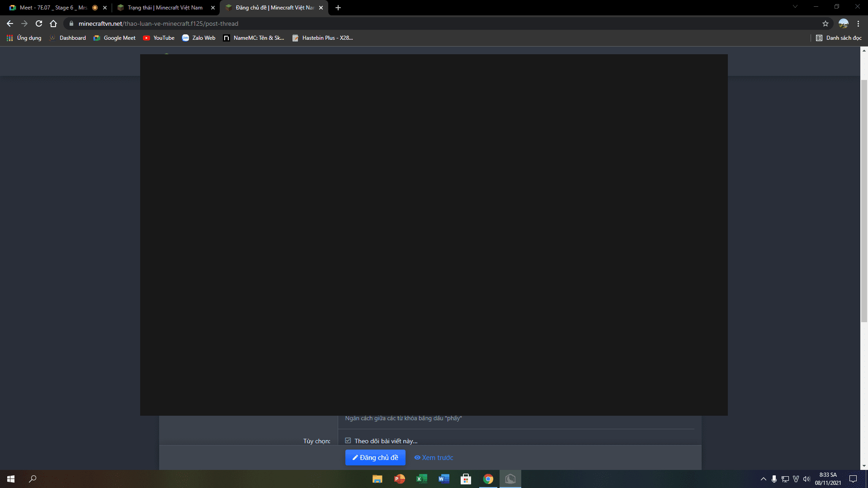Launch Excel from taskbar
868x488 pixels.
tap(421, 479)
